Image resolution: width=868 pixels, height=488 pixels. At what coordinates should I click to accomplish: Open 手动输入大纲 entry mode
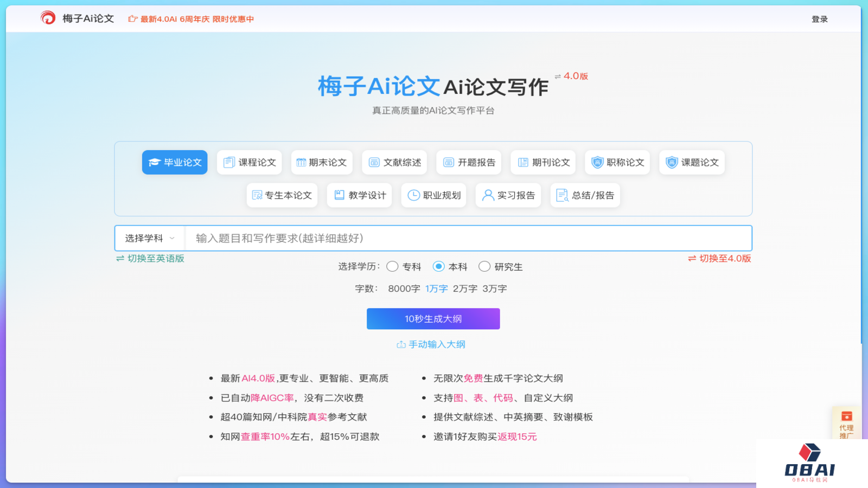pos(432,344)
